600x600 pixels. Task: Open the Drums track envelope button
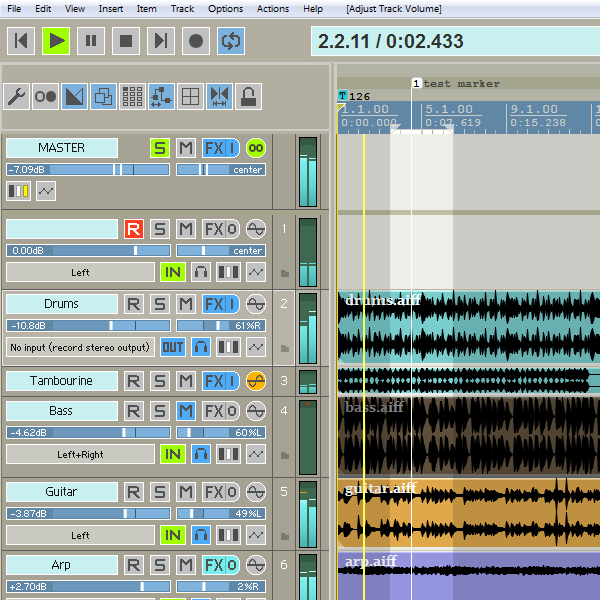256,348
